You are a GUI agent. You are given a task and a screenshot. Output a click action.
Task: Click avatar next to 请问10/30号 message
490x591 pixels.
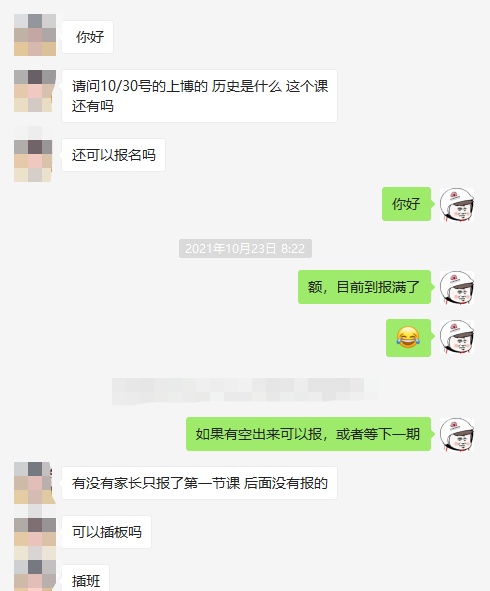pyautogui.click(x=35, y=91)
